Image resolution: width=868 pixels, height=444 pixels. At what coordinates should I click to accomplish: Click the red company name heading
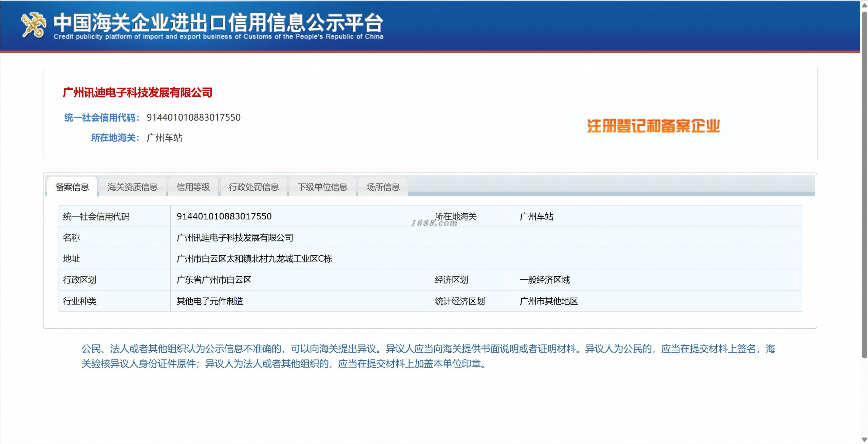click(x=137, y=92)
